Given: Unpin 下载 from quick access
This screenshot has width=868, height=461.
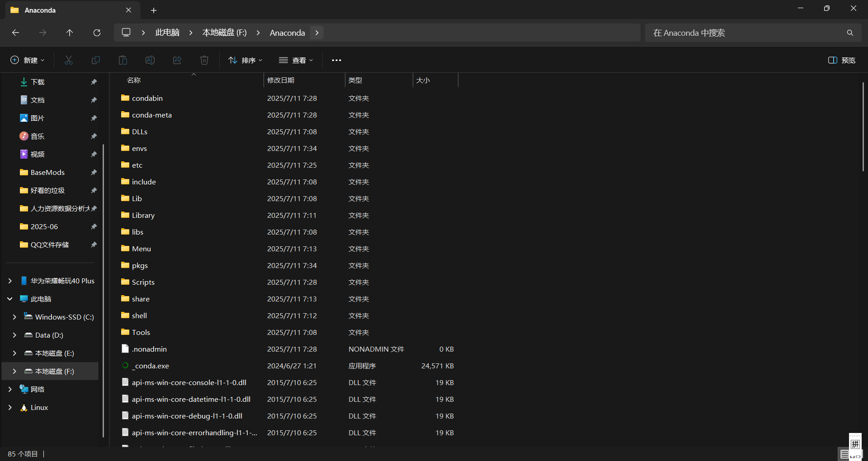Looking at the screenshot, I should pos(94,82).
